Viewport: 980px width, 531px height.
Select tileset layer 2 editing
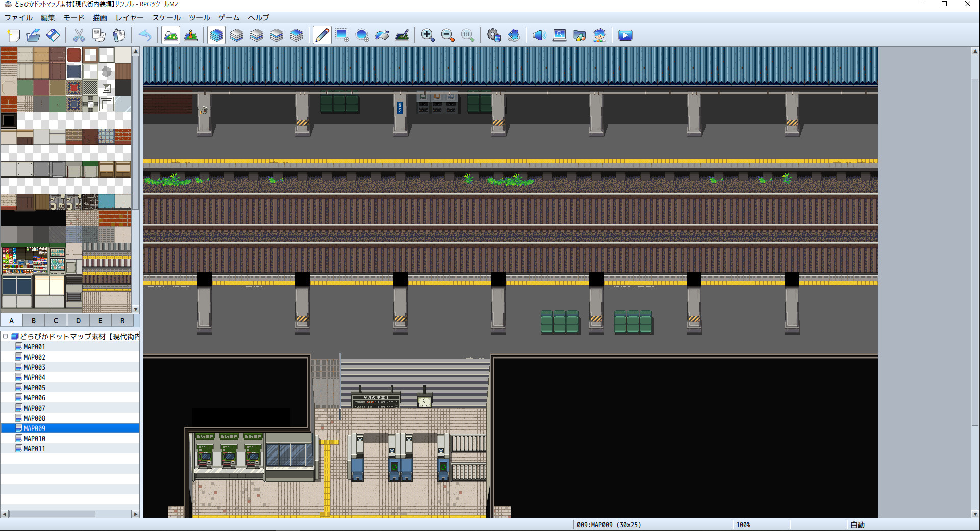click(x=256, y=35)
